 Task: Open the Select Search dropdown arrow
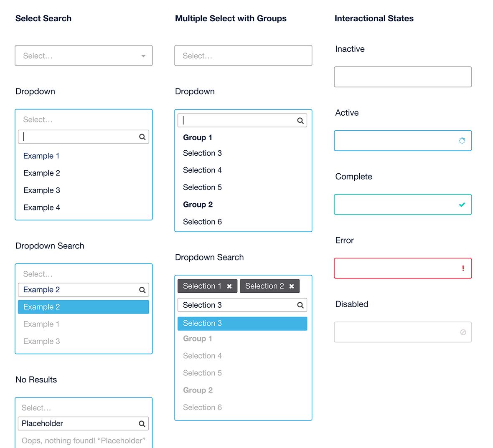143,56
